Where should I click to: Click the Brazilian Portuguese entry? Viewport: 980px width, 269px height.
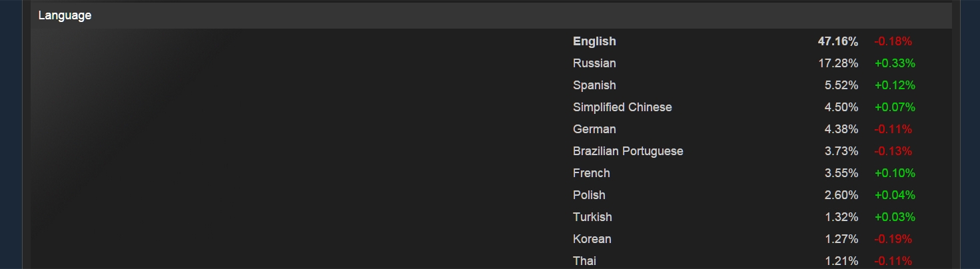coord(628,151)
